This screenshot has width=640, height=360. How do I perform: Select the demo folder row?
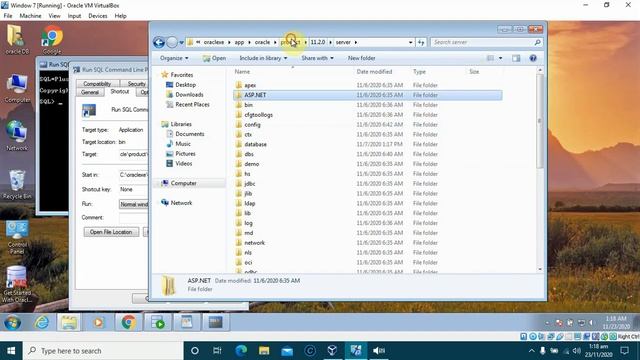click(367, 164)
